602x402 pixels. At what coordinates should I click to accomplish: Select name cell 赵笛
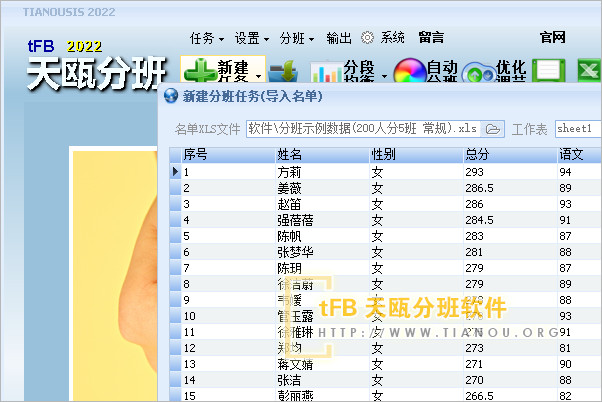click(322, 204)
